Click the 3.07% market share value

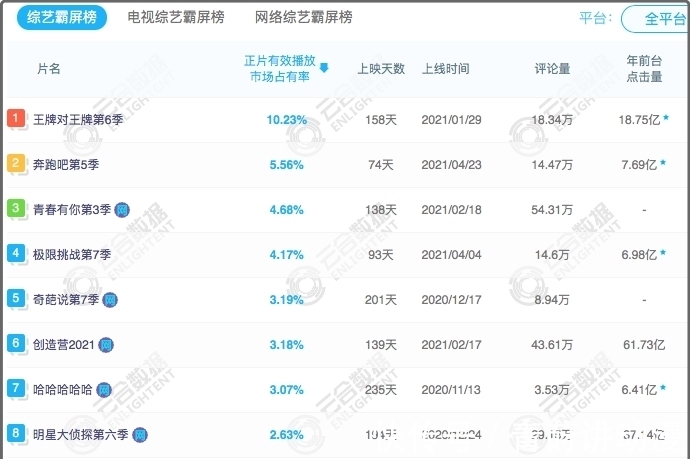coord(286,390)
